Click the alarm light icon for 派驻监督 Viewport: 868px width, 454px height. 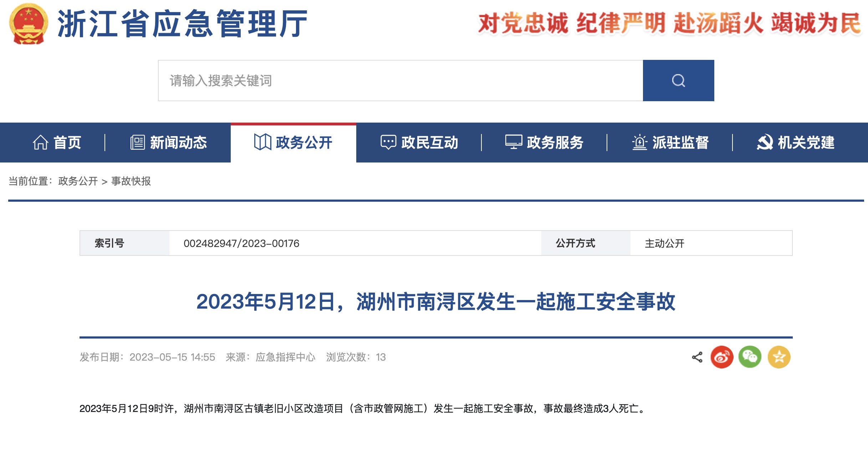click(639, 143)
